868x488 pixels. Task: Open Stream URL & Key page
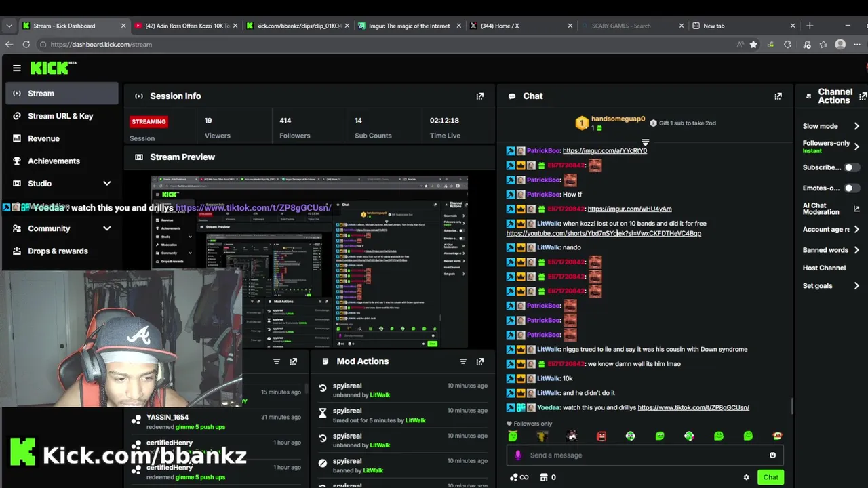62,116
